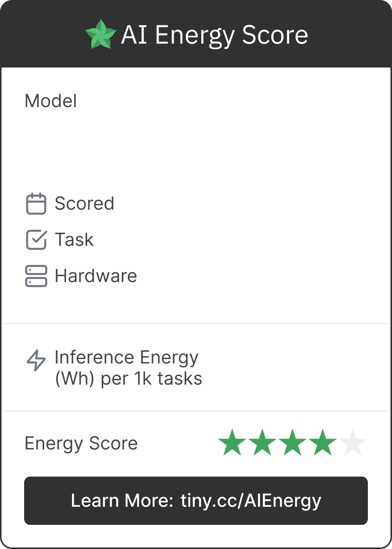This screenshot has width=392, height=549.
Task: Click the Task label text
Action: pos(74,240)
